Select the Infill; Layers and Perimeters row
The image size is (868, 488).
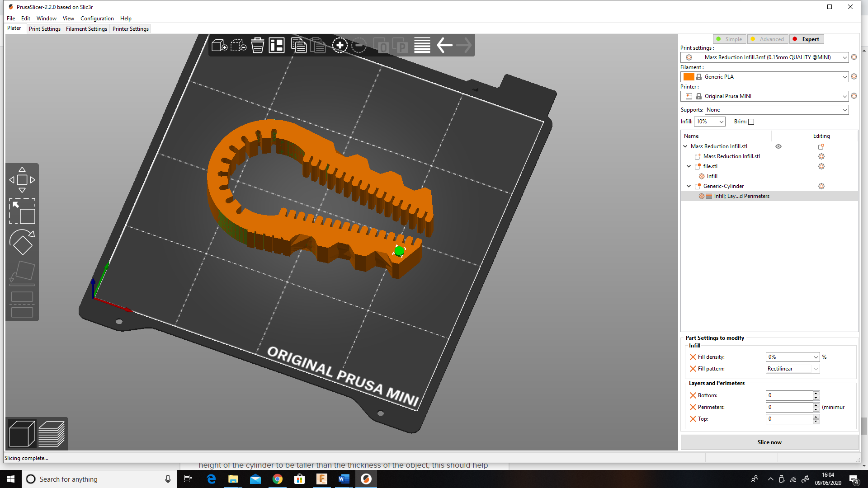click(x=769, y=196)
